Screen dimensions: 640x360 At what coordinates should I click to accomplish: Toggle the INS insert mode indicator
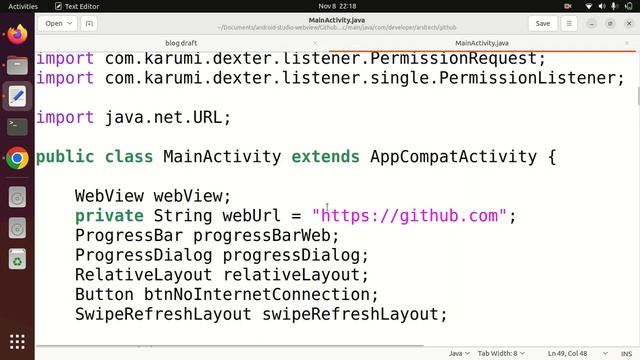click(x=626, y=354)
